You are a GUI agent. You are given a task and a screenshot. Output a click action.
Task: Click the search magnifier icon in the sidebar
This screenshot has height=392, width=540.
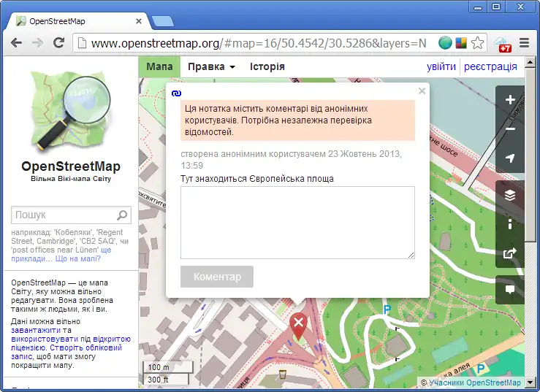[x=122, y=215]
